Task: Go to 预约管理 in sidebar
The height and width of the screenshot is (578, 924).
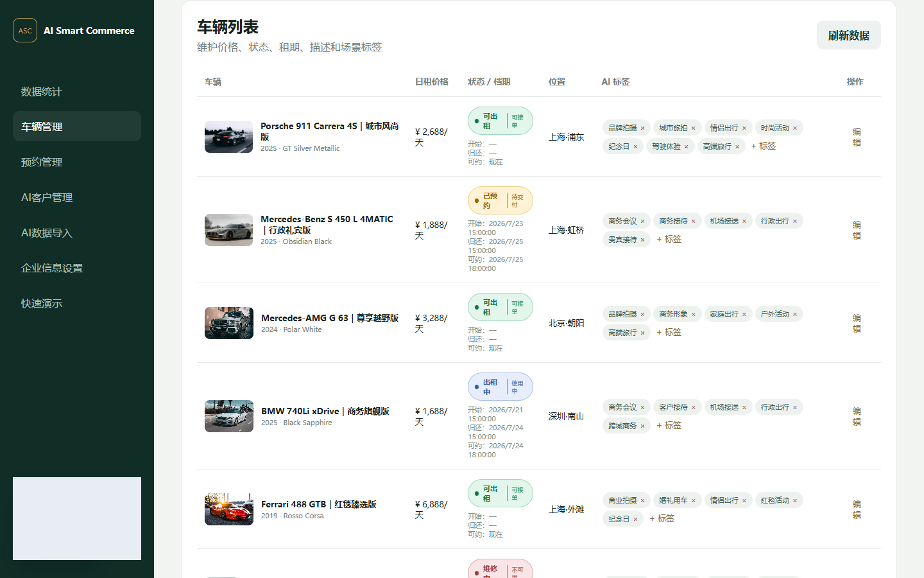Action: (77, 162)
